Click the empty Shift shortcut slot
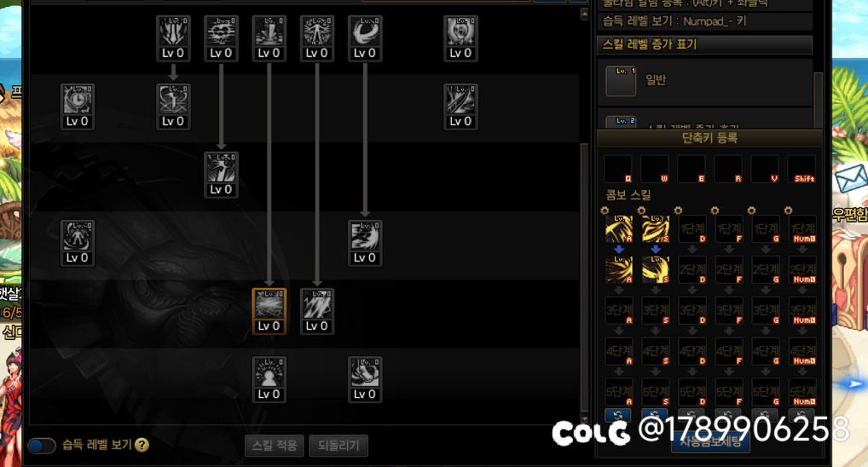Viewport: 868px width, 467px height. click(x=801, y=170)
